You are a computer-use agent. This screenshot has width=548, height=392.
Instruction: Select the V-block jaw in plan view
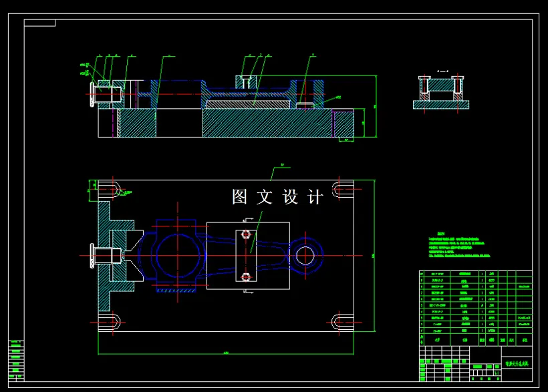[134, 255]
